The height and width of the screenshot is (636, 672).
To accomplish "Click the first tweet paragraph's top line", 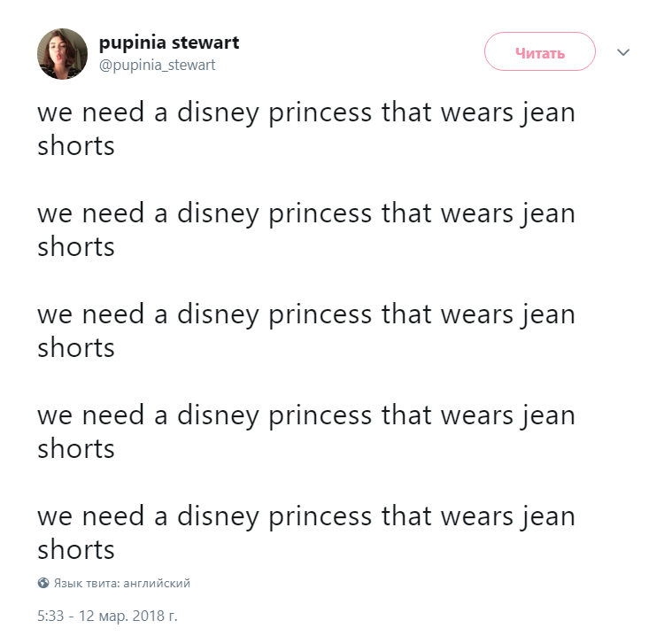I will (x=306, y=112).
